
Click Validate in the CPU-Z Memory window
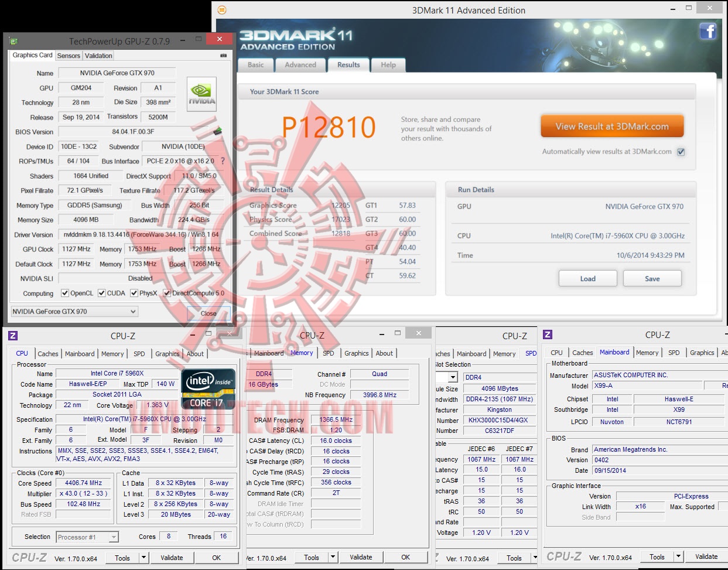[361, 557]
